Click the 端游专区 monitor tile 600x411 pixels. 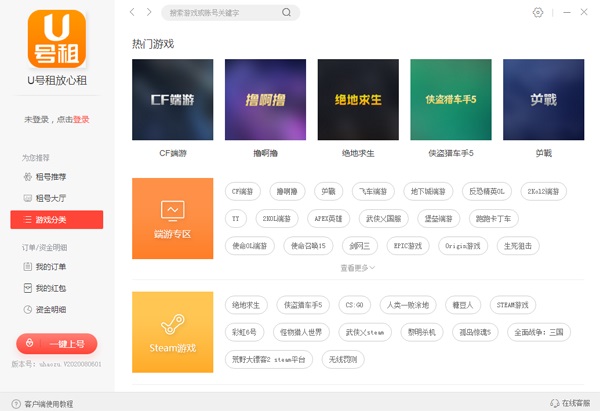(x=173, y=219)
